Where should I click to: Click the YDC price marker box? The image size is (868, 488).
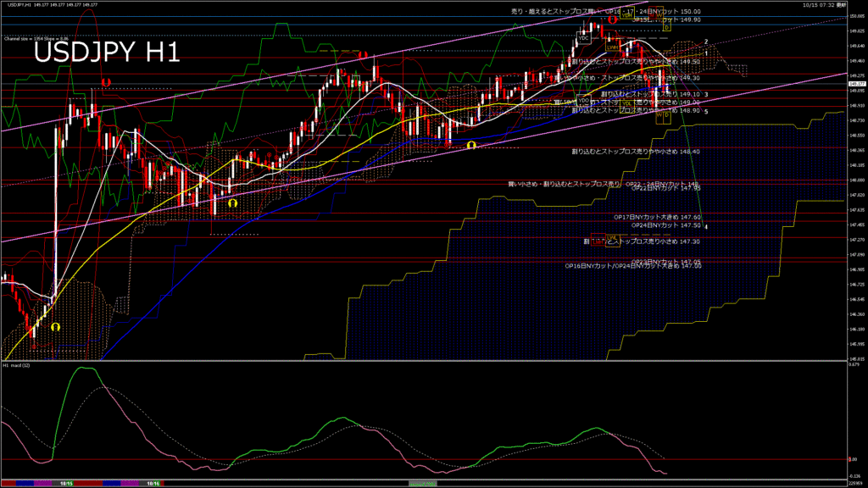[583, 37]
